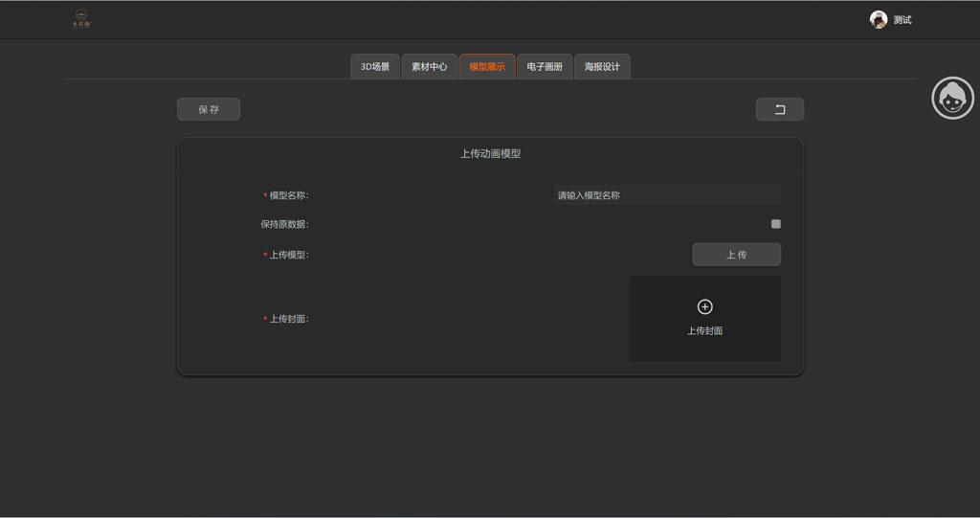
Task: Click the 保存 button
Action: [x=209, y=109]
